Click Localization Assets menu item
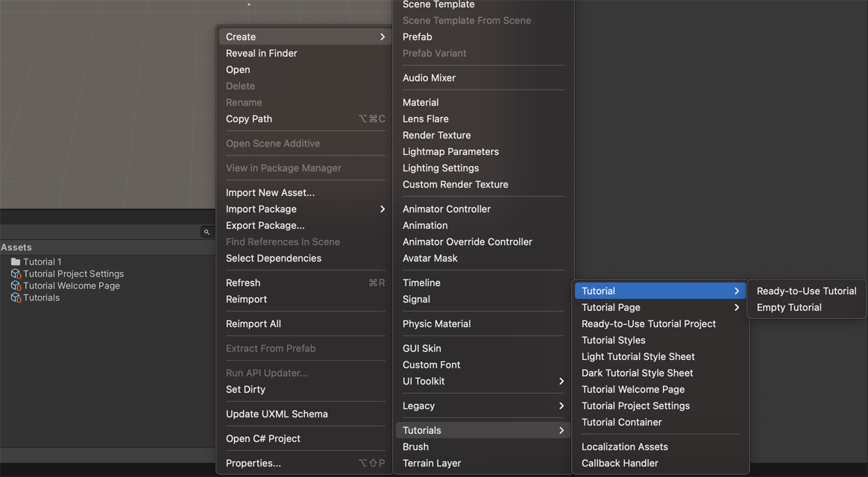This screenshot has width=868, height=477. pos(624,446)
